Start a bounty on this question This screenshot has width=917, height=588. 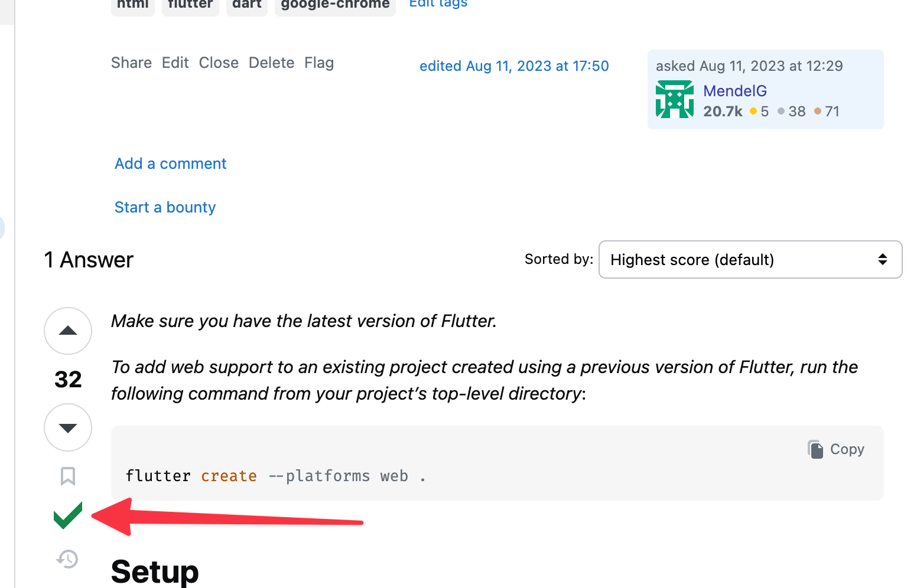[165, 207]
